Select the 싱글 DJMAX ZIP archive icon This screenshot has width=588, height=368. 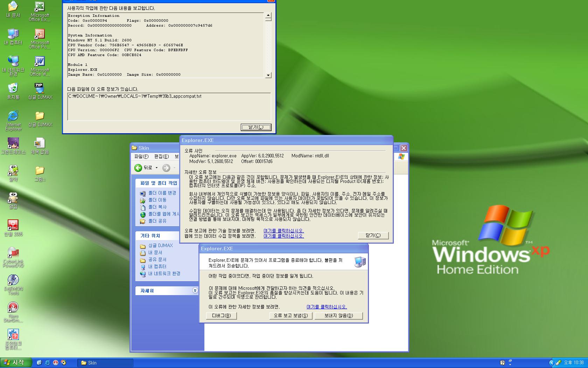(x=40, y=91)
